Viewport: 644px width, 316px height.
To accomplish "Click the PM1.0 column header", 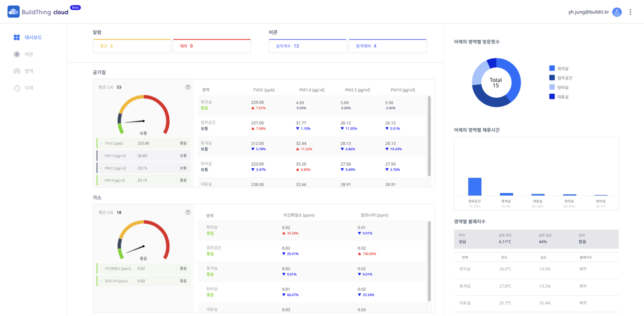I will click(312, 90).
